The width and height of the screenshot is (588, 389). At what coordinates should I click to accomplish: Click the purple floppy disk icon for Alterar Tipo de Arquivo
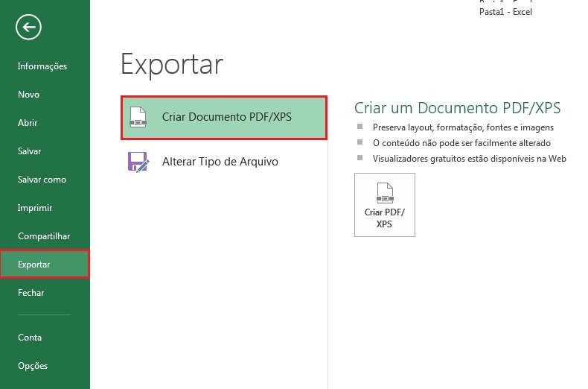[138, 161]
